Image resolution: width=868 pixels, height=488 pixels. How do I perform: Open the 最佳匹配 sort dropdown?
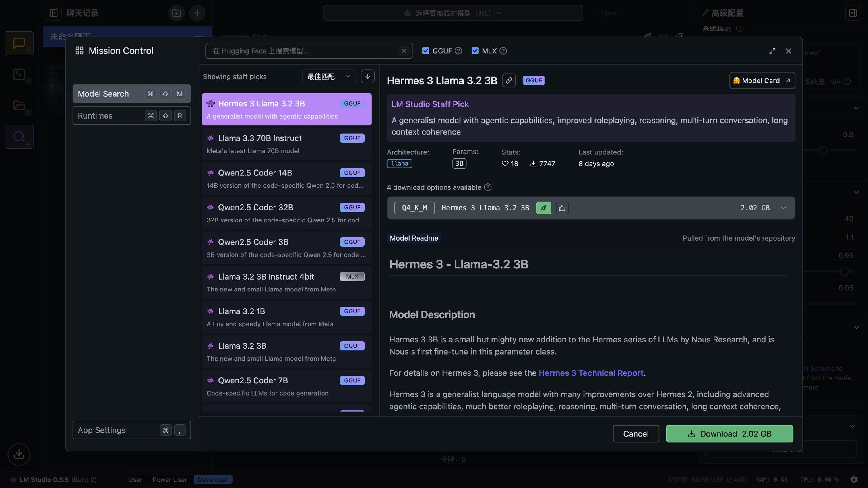pyautogui.click(x=328, y=77)
